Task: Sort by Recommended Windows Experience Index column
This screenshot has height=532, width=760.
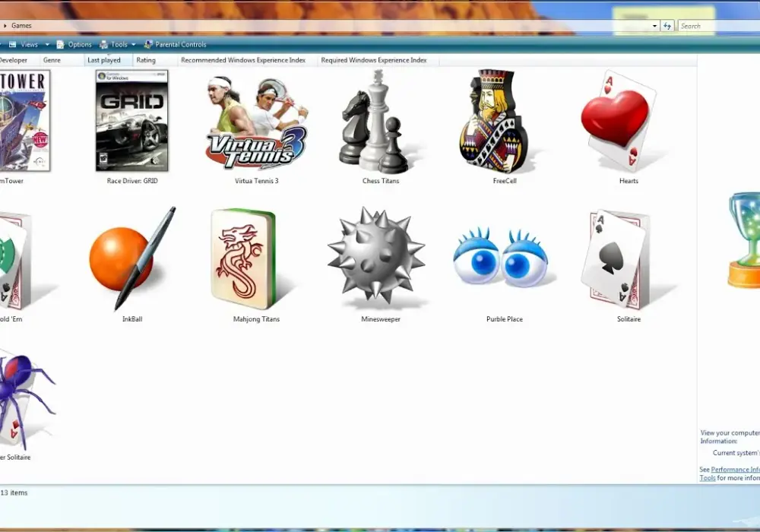Action: (x=247, y=60)
